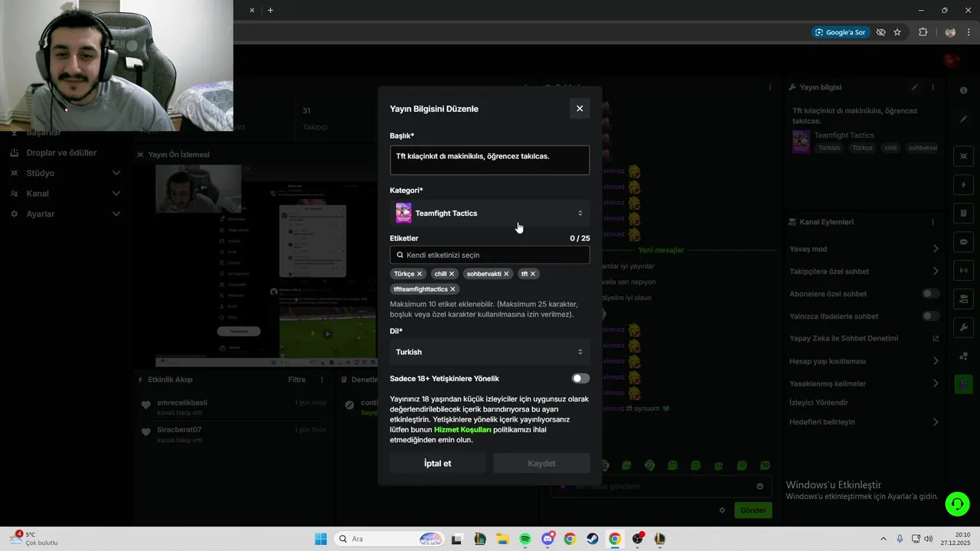This screenshot has height=551, width=980.
Task: Open Droplar ve ödüller in sidebar
Action: click(x=61, y=152)
